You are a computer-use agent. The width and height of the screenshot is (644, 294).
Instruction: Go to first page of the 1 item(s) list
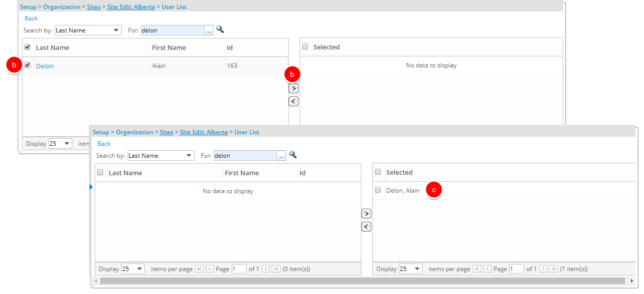pos(477,269)
